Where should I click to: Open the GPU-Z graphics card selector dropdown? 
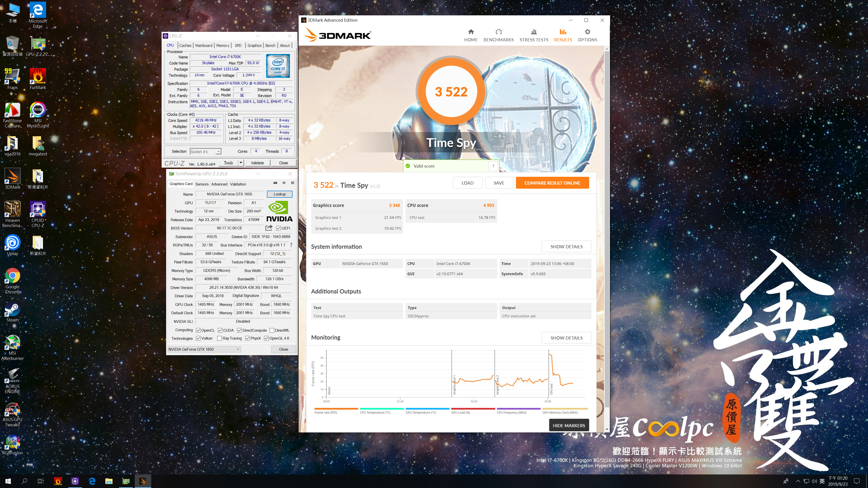pyautogui.click(x=204, y=349)
